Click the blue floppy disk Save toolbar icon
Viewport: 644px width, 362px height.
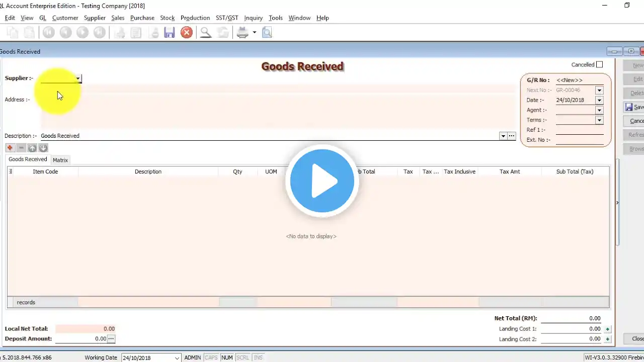coord(170,33)
